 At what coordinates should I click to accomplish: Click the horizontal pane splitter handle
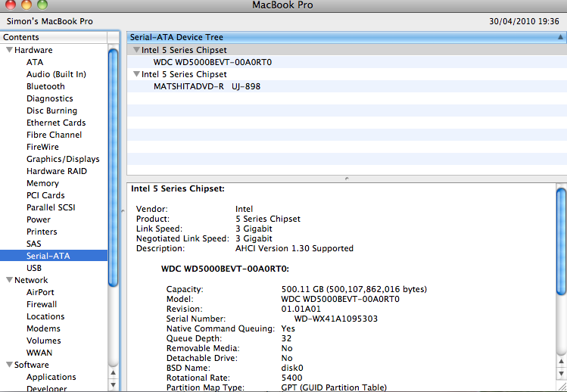(347, 179)
